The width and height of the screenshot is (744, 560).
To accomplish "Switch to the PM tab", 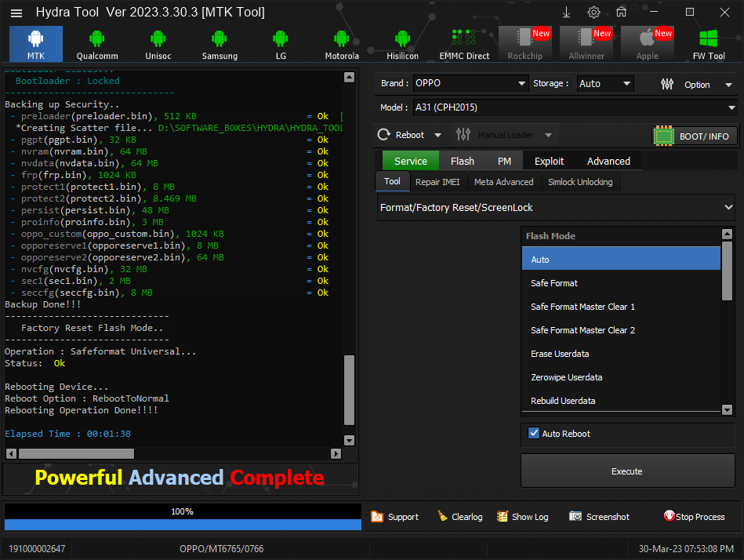I will [x=504, y=161].
